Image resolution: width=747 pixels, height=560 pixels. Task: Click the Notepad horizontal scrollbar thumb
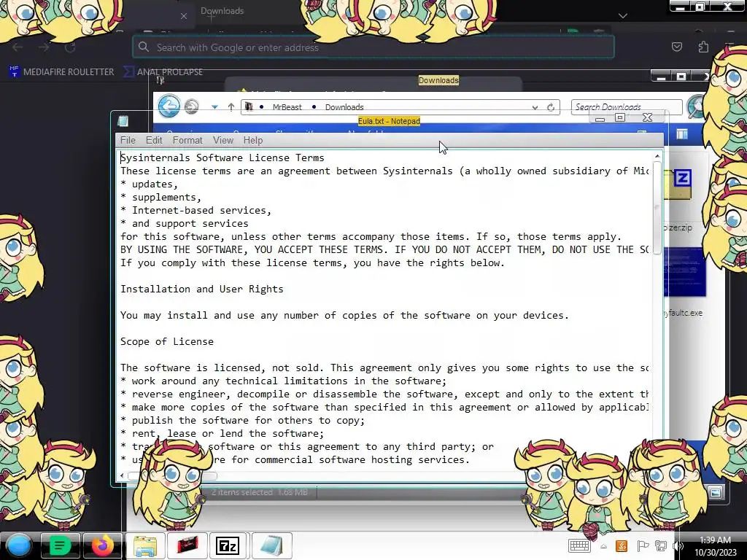172,475
